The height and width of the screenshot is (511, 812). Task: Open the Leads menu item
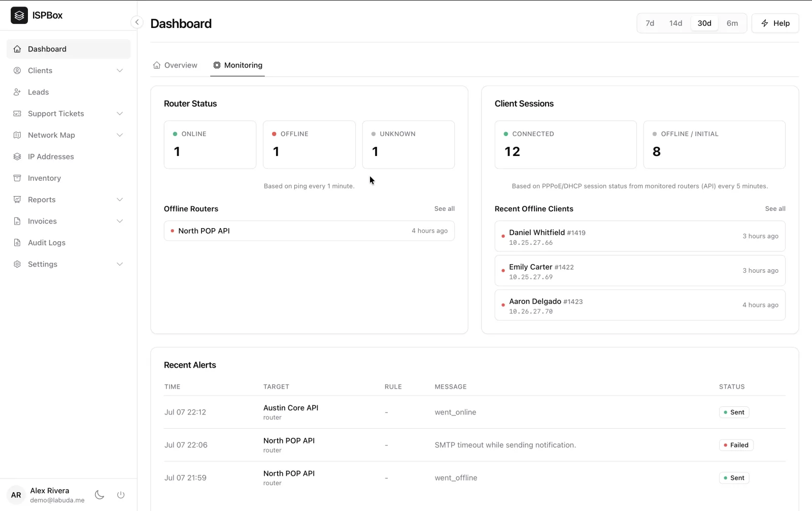coord(69,92)
